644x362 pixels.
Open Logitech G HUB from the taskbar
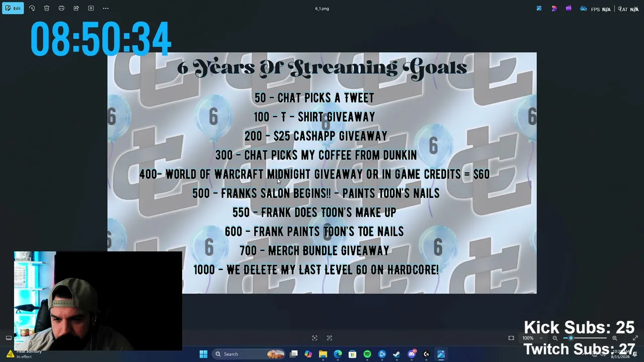[x=426, y=354]
